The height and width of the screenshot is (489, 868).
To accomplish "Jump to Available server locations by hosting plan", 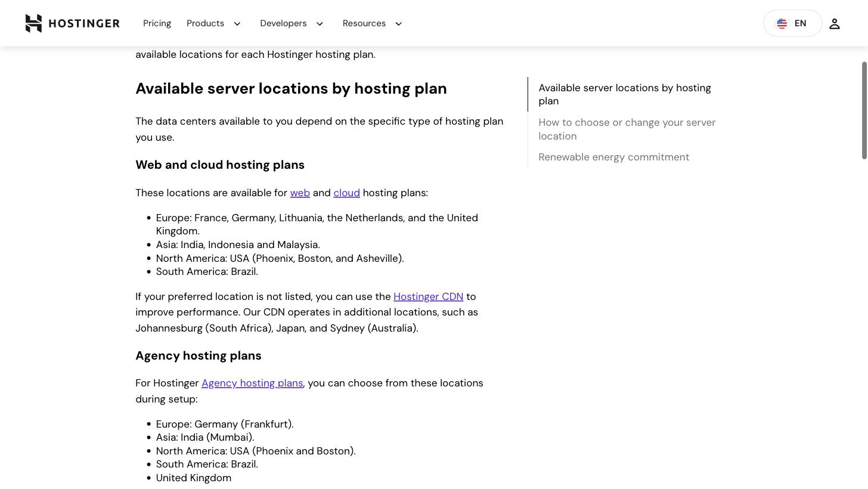I will (625, 94).
